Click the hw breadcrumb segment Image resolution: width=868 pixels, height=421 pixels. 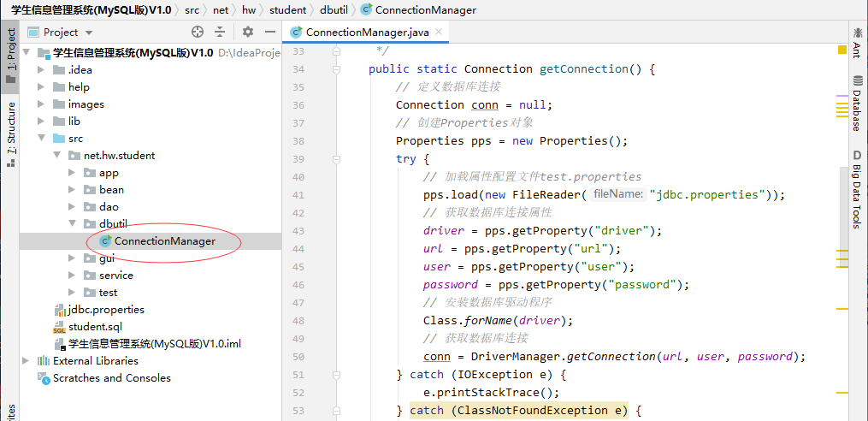click(249, 10)
